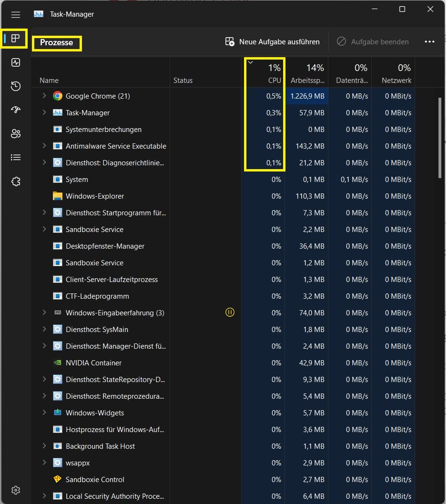
Task: Click the Aufgabe beenden button
Action: click(373, 42)
